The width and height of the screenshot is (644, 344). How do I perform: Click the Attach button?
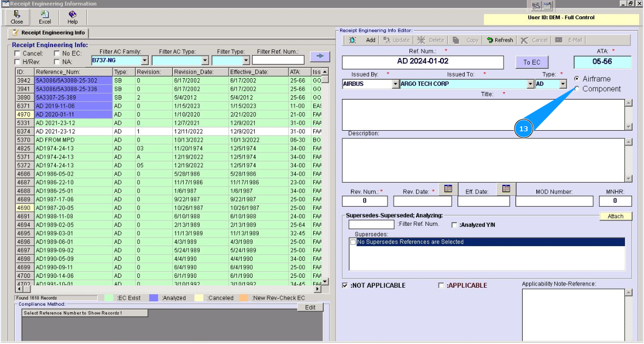tap(615, 216)
